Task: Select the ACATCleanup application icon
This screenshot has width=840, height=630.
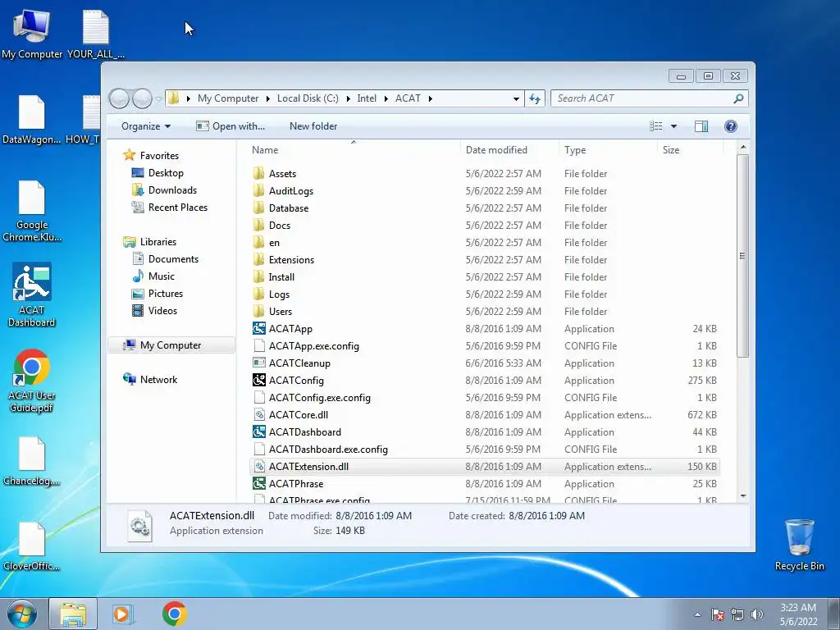Action: (x=259, y=363)
